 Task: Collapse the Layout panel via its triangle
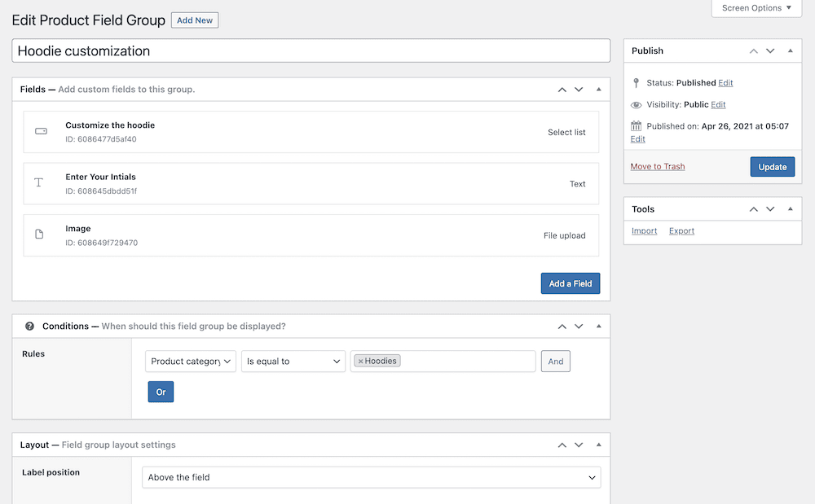pyautogui.click(x=599, y=445)
